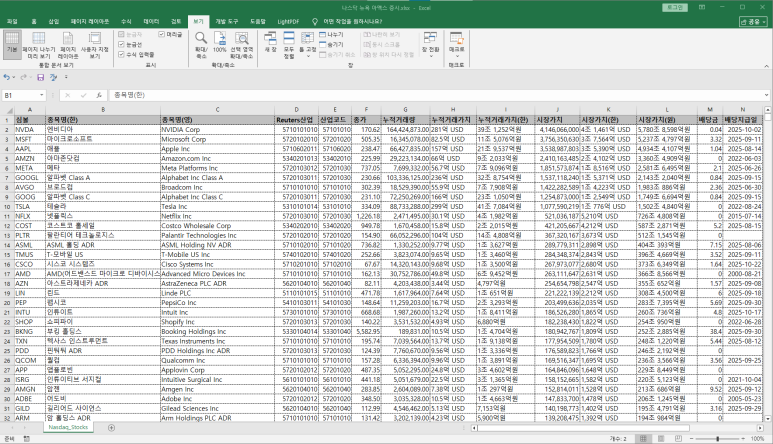
Task: Click the Redo arrow icon
Action: tap(23, 77)
